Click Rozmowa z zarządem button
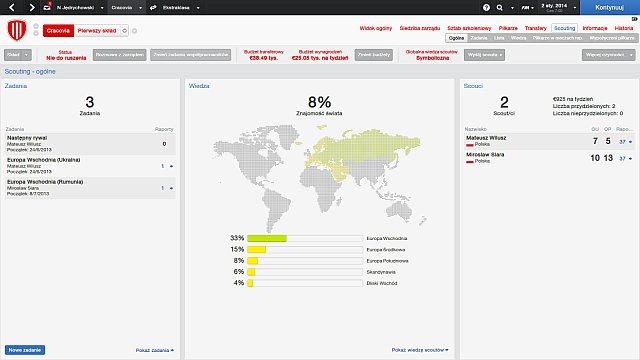The width and height of the screenshot is (640, 360). pos(120,55)
